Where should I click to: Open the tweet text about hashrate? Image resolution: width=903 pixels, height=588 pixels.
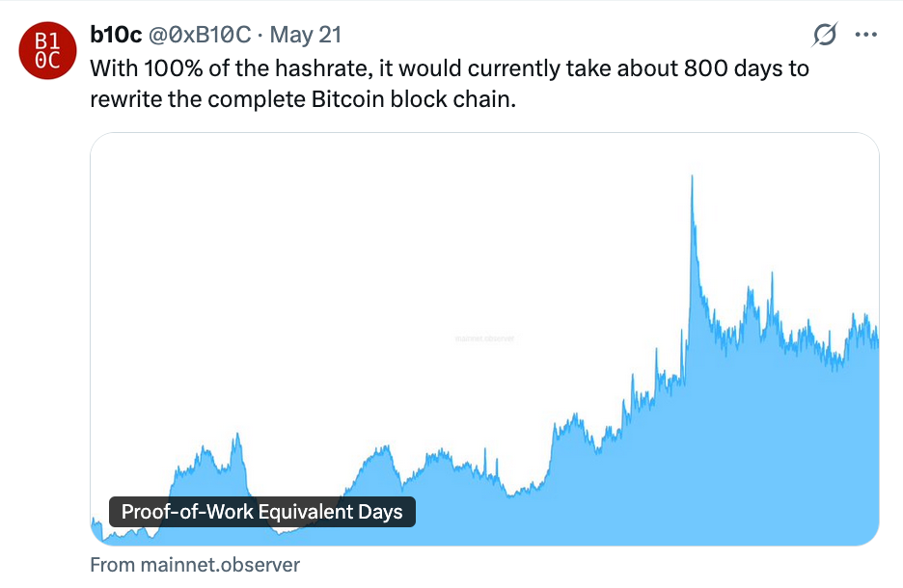(x=450, y=84)
